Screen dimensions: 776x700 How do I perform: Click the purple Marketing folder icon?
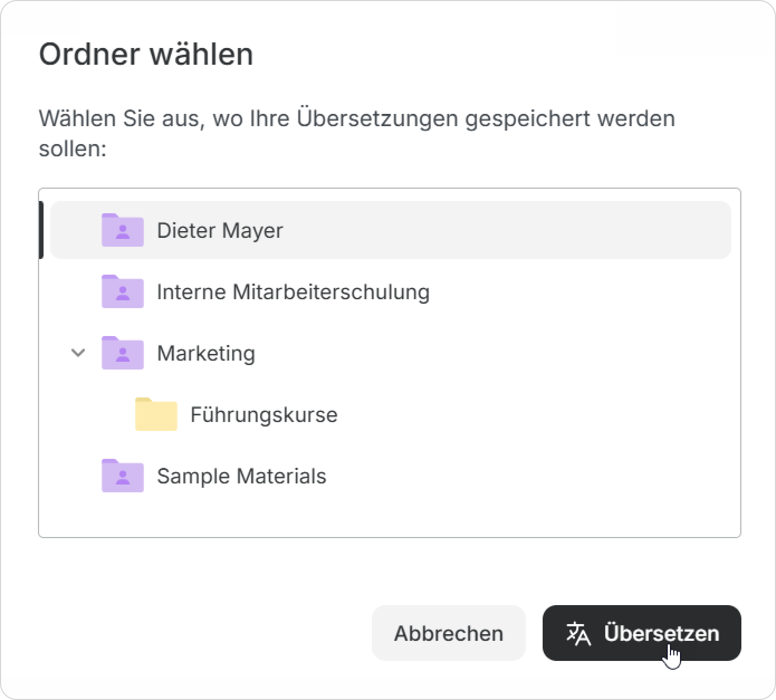pyautogui.click(x=122, y=353)
